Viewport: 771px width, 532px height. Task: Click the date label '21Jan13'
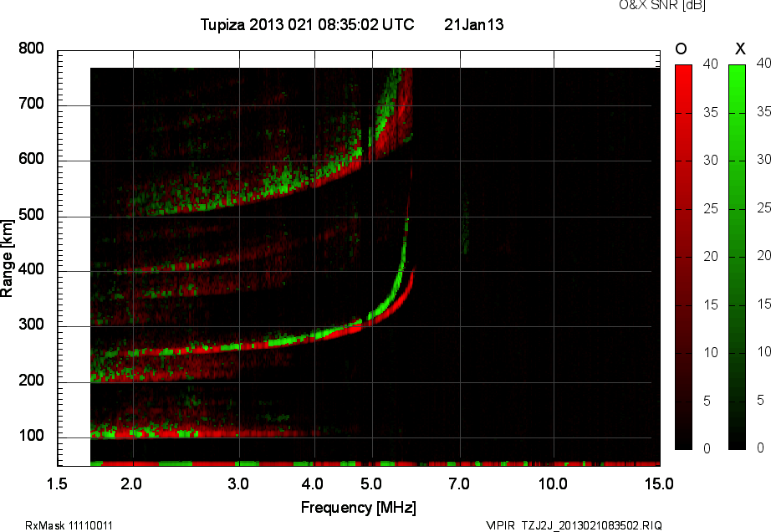[473, 24]
